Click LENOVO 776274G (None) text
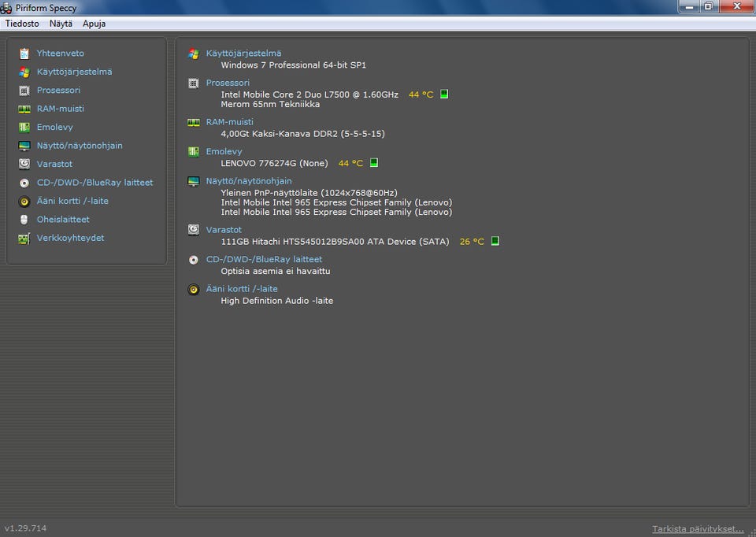The width and height of the screenshot is (756, 537). (x=274, y=164)
